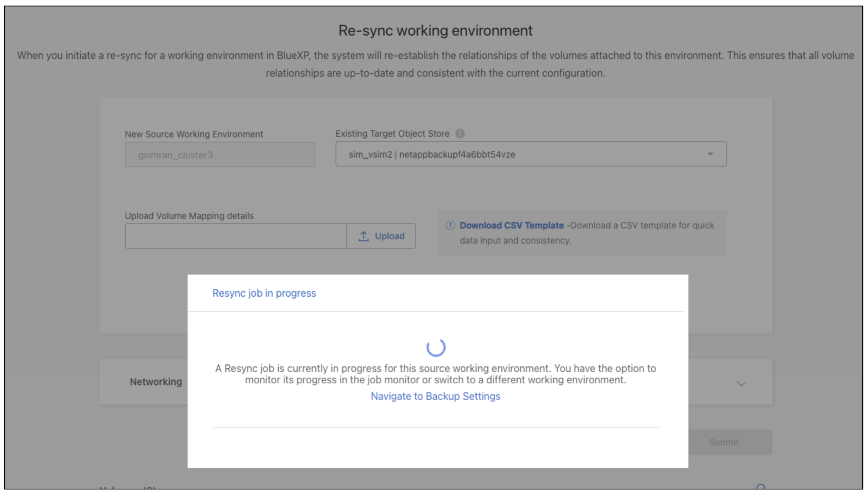Viewport: 868px width, 497px height.
Task: Click the dropdown arrow of the object store field
Action: pos(710,154)
